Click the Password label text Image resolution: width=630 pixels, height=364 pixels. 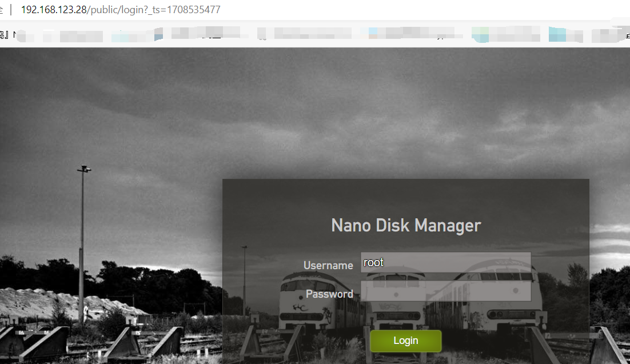click(329, 294)
